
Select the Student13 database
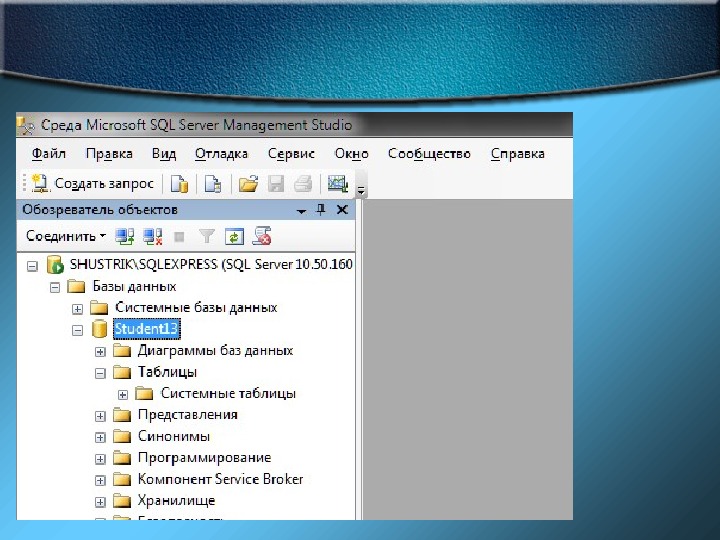coord(146,329)
